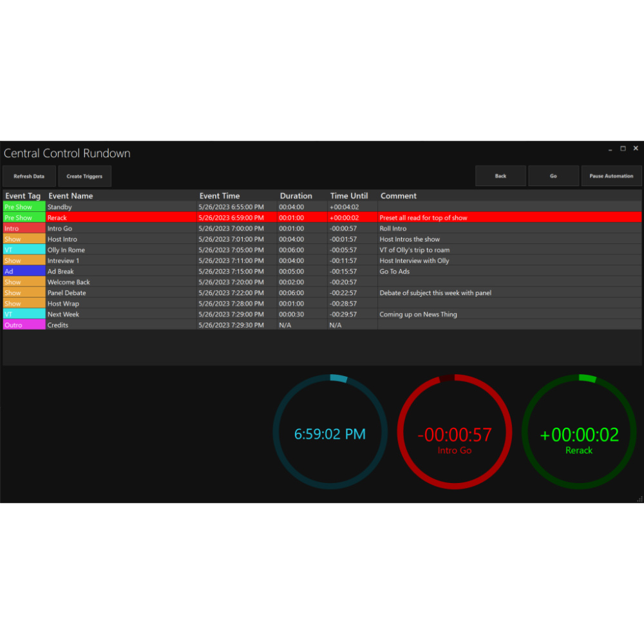Click the current time clock dial
The height and width of the screenshot is (644, 644).
pos(330,431)
